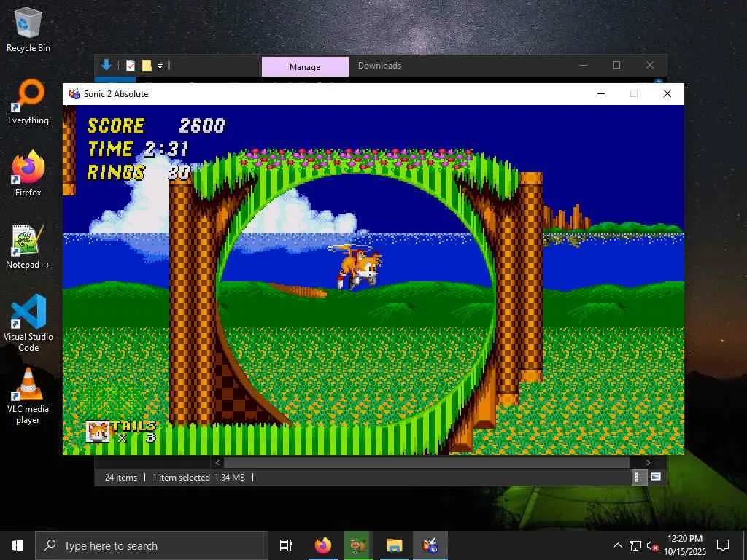Click the 'Downloads' window title text
This screenshot has width=747, height=560.
tap(379, 66)
